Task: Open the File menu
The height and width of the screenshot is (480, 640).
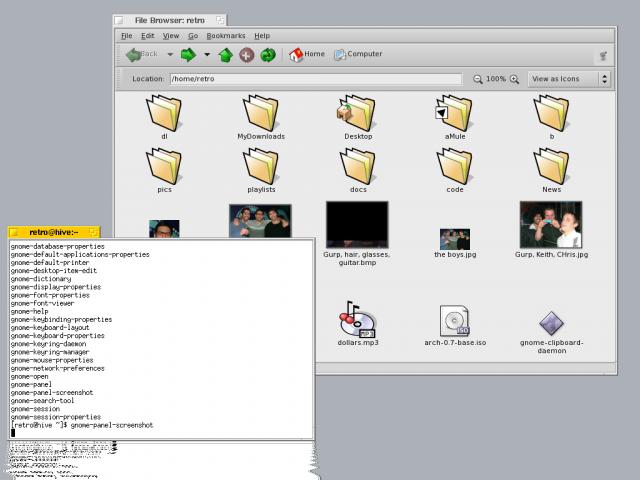Action: click(127, 36)
